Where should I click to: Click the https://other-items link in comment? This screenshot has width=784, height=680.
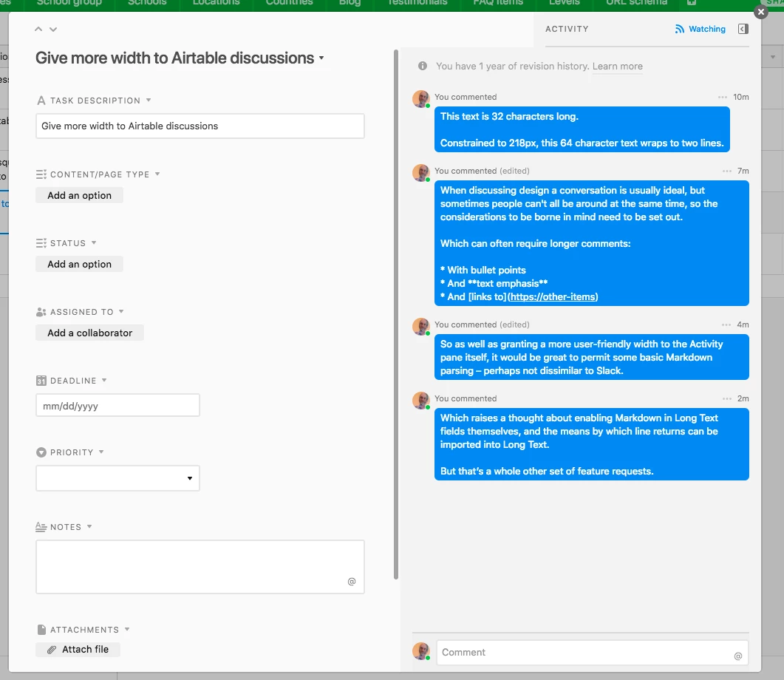pyautogui.click(x=553, y=297)
